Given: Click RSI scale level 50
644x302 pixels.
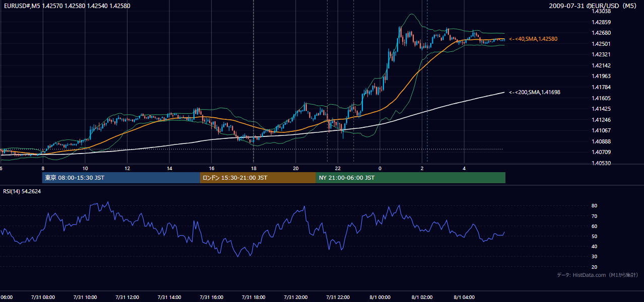Looking at the screenshot, I should point(595,236).
